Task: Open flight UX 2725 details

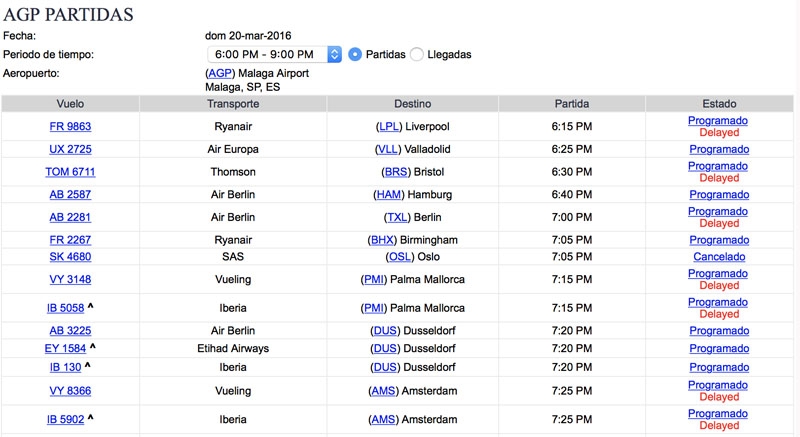Action: [x=70, y=149]
